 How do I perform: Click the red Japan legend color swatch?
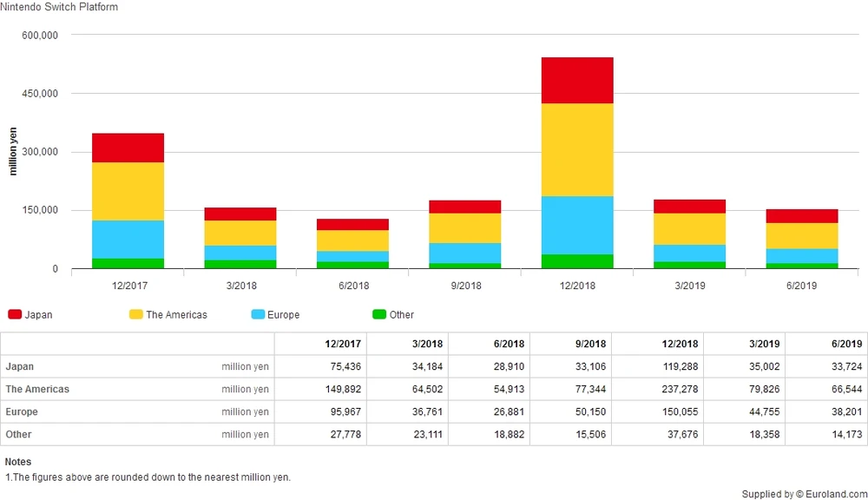coord(15,314)
